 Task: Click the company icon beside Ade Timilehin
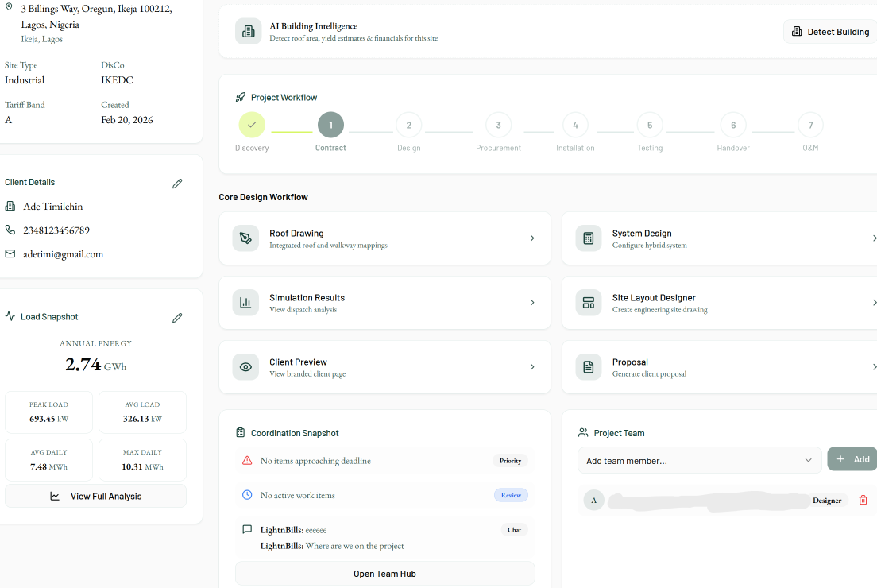[10, 206]
